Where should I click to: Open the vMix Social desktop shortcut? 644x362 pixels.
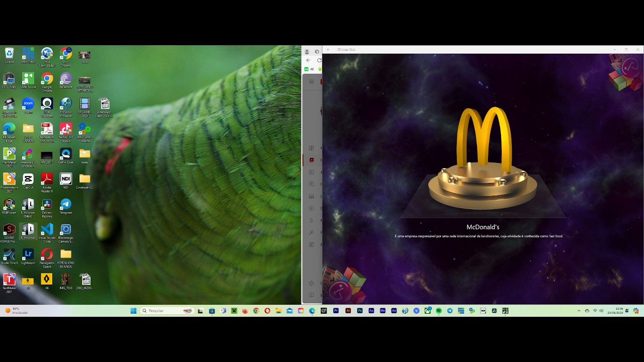(28, 81)
